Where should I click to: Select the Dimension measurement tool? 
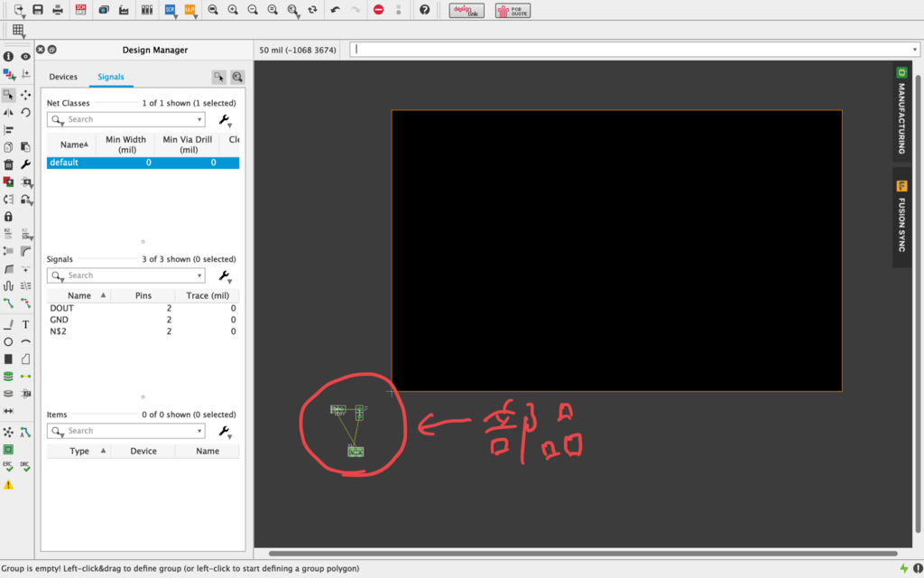click(8, 411)
